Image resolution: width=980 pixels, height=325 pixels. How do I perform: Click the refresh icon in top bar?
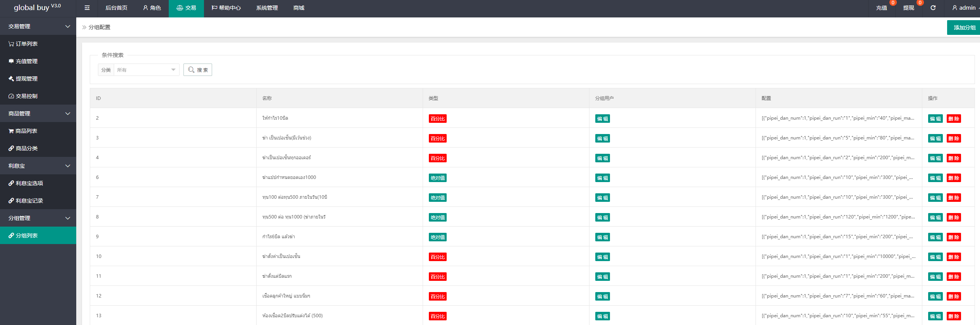pos(933,8)
